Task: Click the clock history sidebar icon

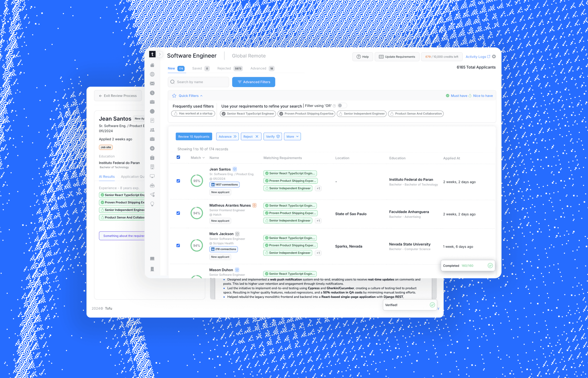Action: pyautogui.click(x=152, y=93)
